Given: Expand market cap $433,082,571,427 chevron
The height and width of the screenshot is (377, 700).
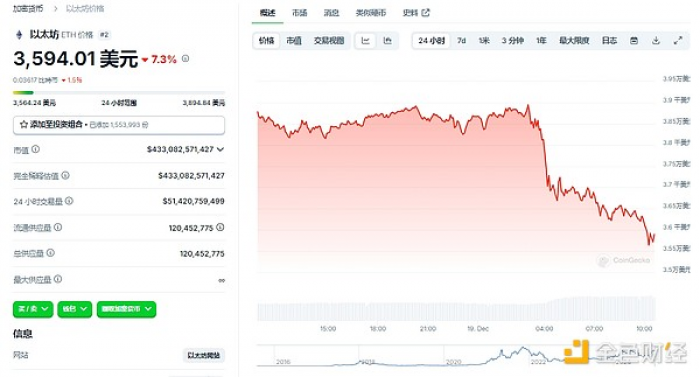Looking at the screenshot, I should [220, 149].
